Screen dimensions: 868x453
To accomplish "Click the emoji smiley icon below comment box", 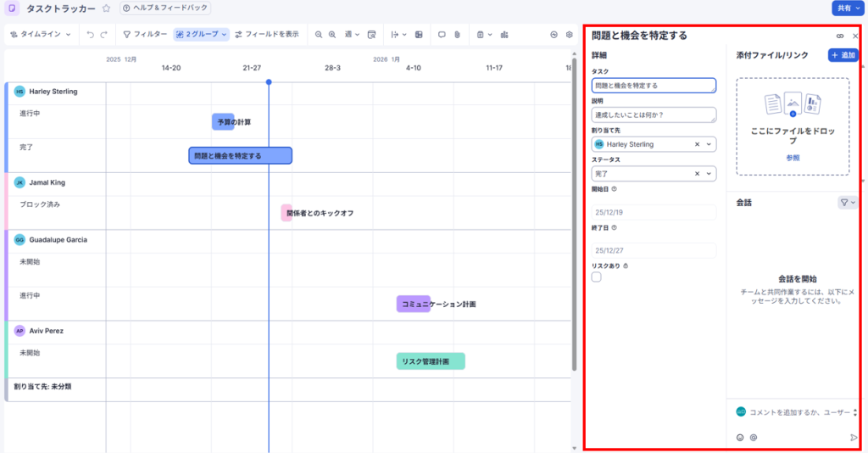I will pyautogui.click(x=740, y=438).
